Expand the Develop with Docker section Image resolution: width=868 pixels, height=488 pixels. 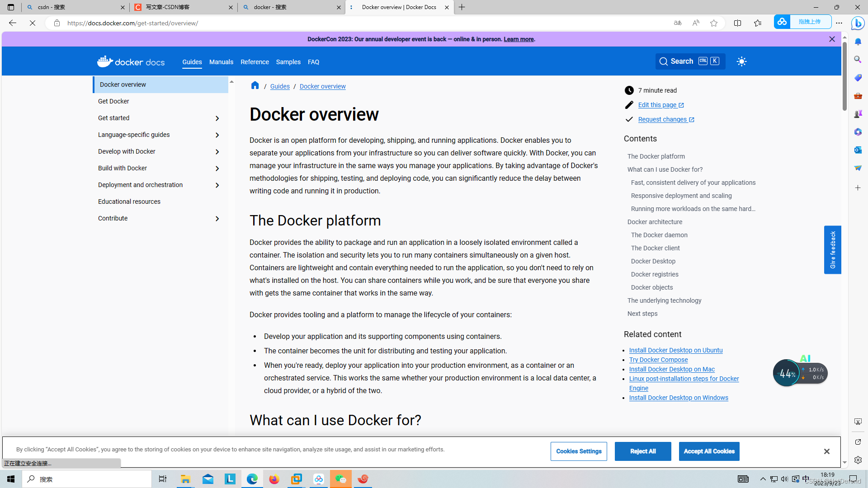pyautogui.click(x=217, y=151)
